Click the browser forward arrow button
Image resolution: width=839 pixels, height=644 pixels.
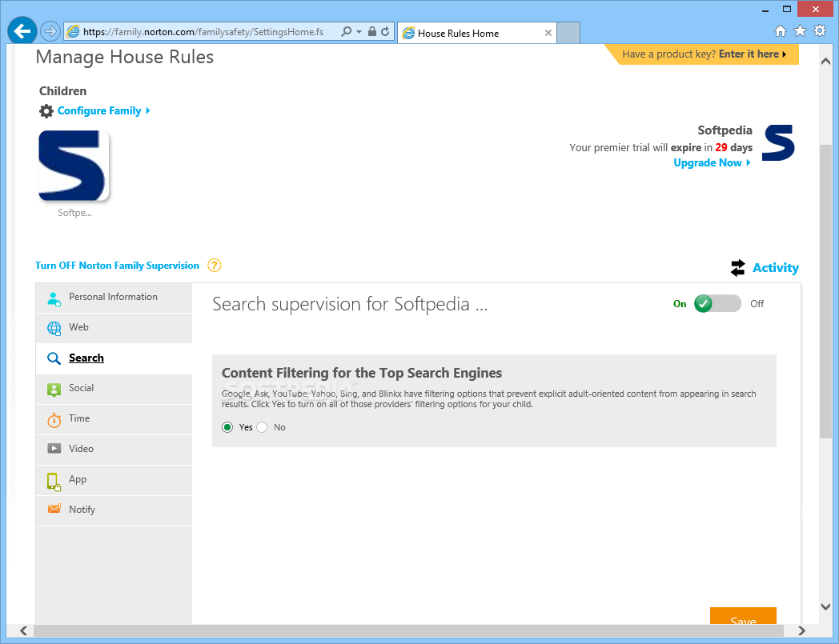(50, 31)
